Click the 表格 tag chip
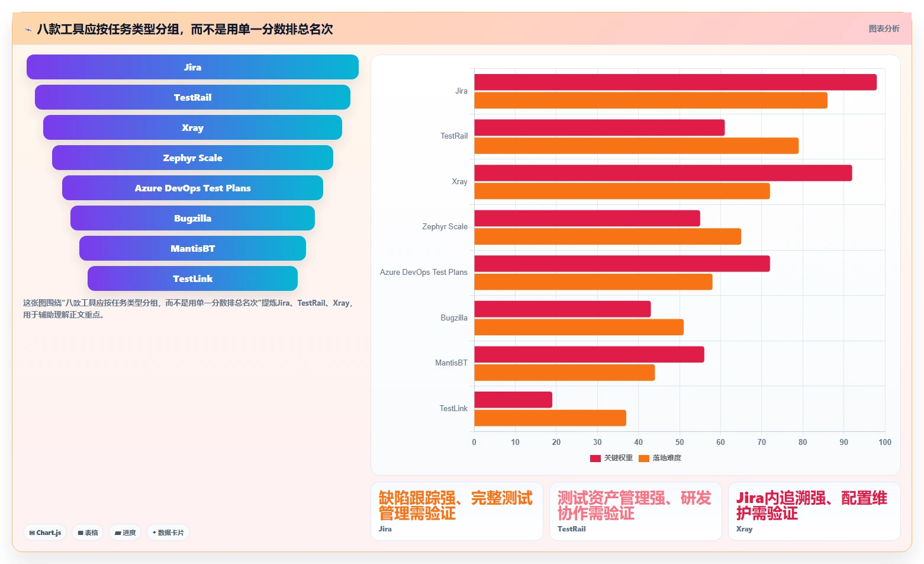924x564 pixels. coord(88,533)
